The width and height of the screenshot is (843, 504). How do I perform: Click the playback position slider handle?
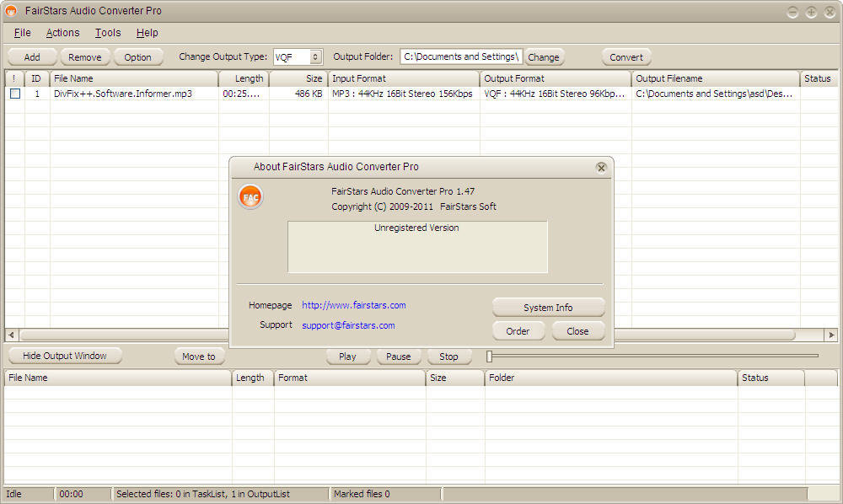click(489, 357)
